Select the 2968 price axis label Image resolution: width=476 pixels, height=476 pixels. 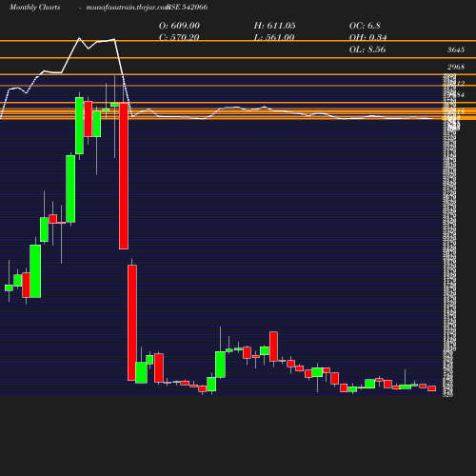point(456,67)
